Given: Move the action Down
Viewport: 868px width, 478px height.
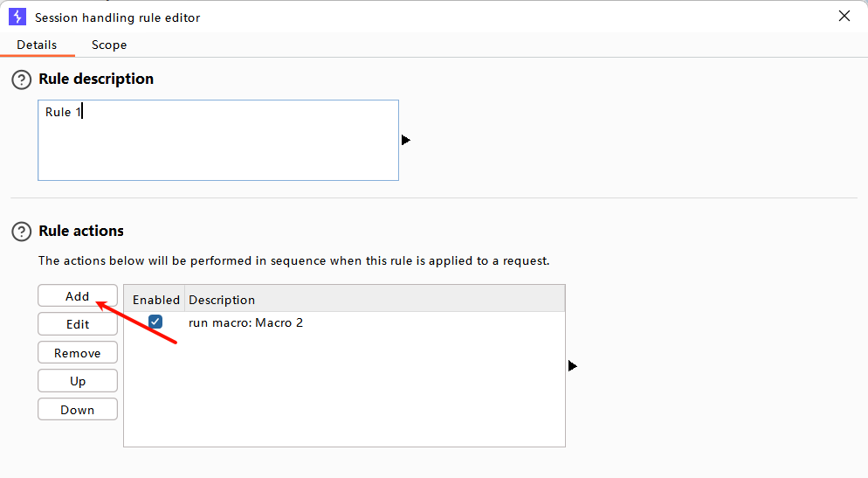Looking at the screenshot, I should tap(78, 410).
